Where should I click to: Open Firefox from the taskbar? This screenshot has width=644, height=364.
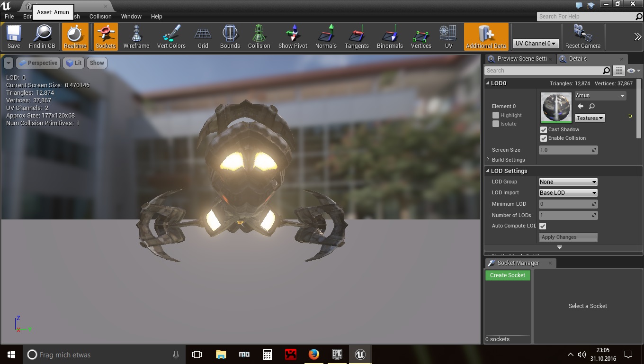tap(313, 355)
